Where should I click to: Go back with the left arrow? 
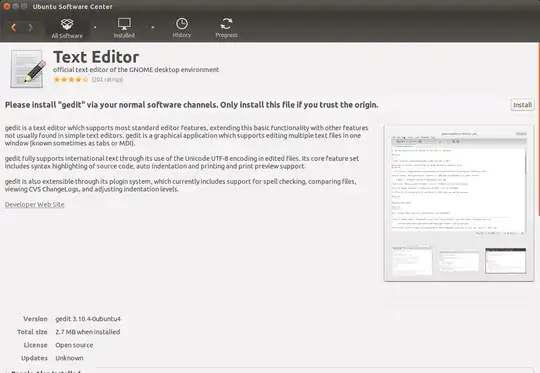coord(13,27)
